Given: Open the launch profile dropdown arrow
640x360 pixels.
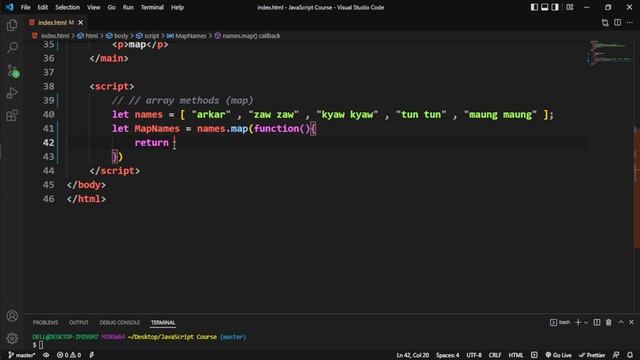Looking at the screenshot, I should click(586, 322).
